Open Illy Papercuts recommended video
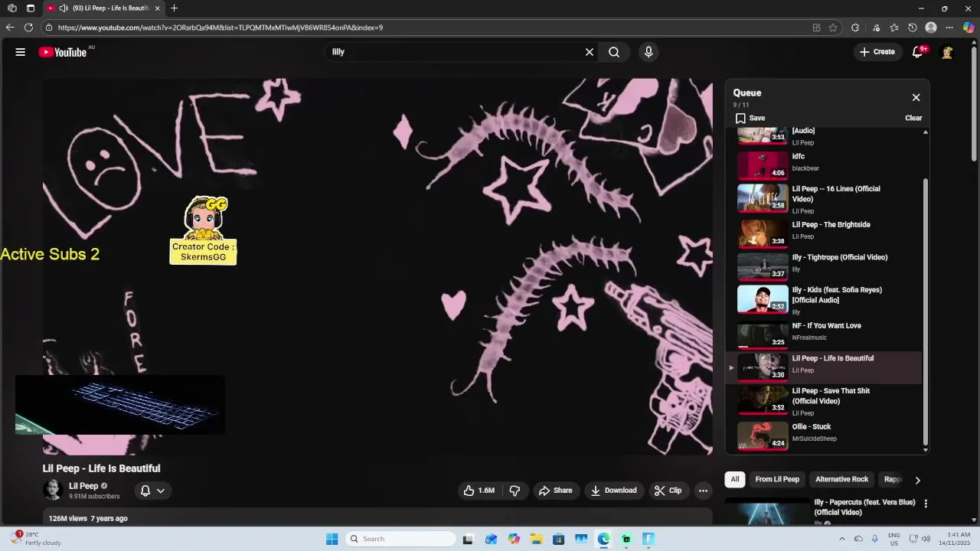980x551 pixels. click(x=864, y=507)
